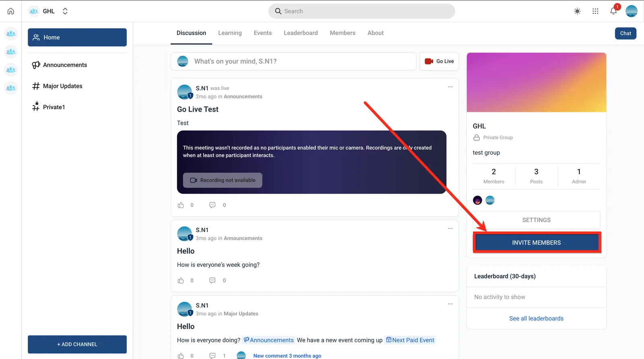Open comments on the Go Live Test post
This screenshot has height=359, width=644.
[213, 205]
